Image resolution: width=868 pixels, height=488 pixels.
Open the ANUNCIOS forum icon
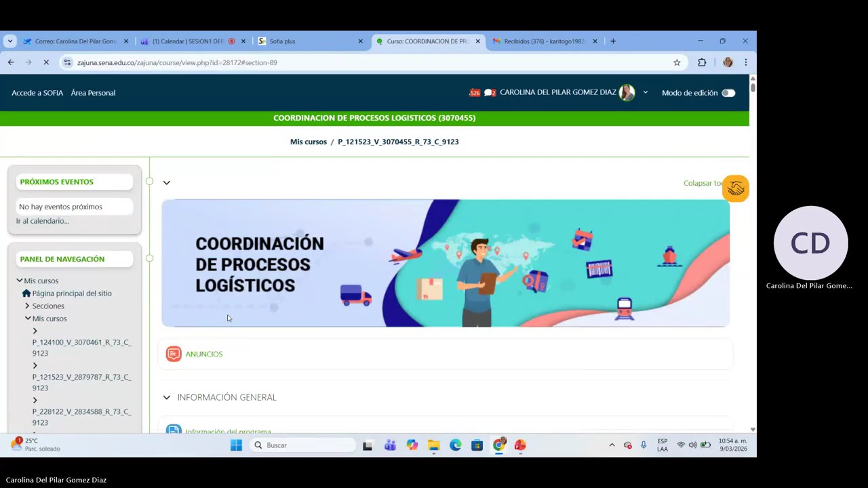pyautogui.click(x=174, y=354)
